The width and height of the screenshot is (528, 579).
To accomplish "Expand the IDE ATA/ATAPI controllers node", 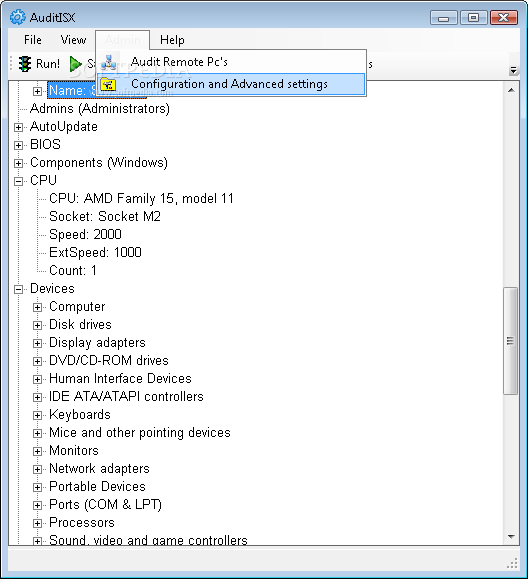I will click(37, 397).
